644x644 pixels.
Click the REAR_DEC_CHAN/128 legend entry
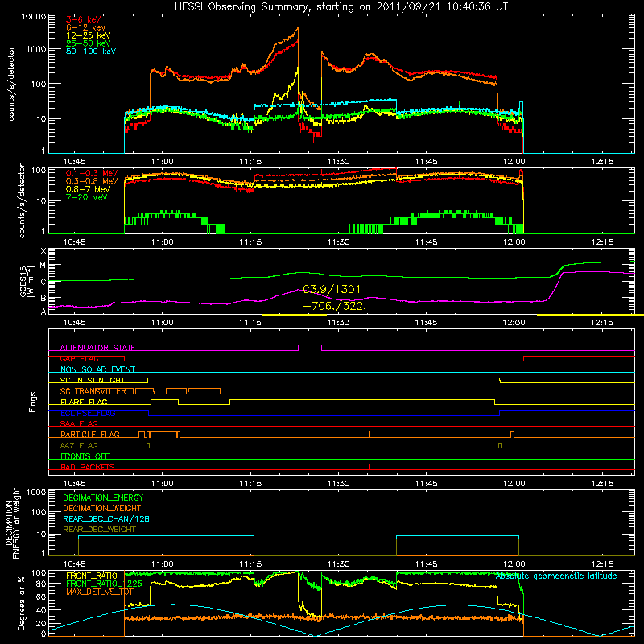coord(106,518)
